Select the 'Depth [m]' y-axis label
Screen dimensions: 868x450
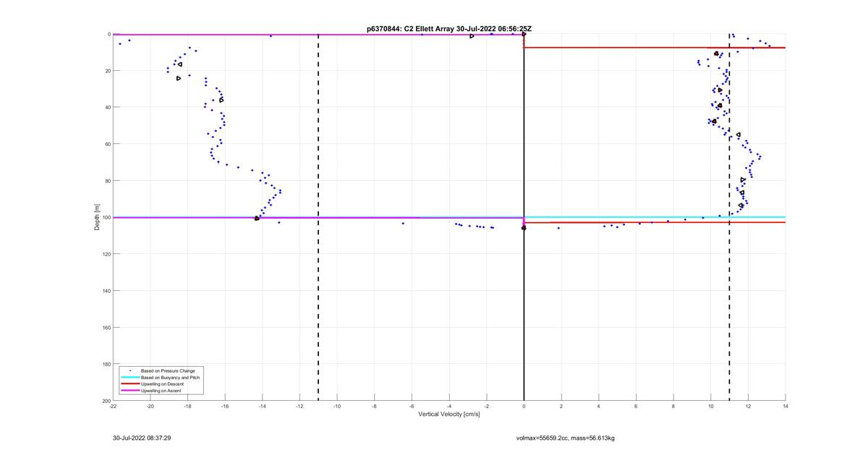click(x=97, y=217)
